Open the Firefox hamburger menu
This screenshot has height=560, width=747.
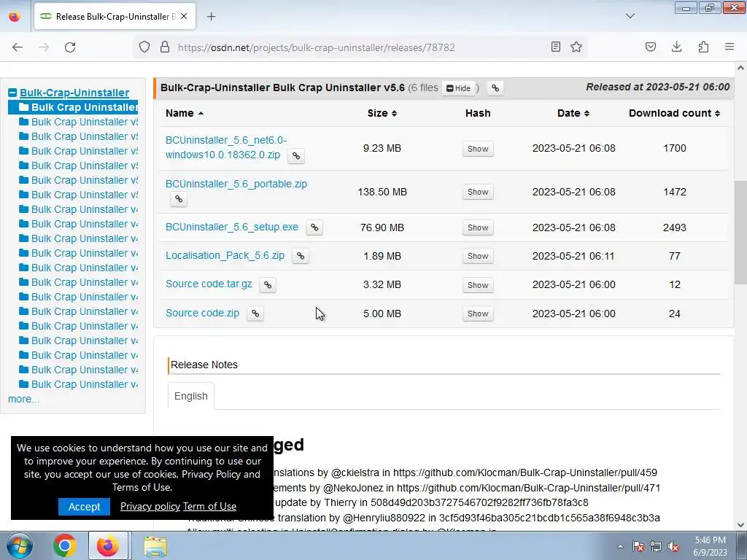click(x=729, y=47)
